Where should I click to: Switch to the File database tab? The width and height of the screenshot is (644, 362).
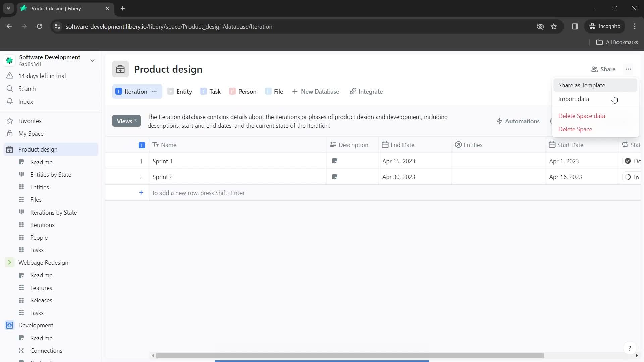[x=274, y=92]
